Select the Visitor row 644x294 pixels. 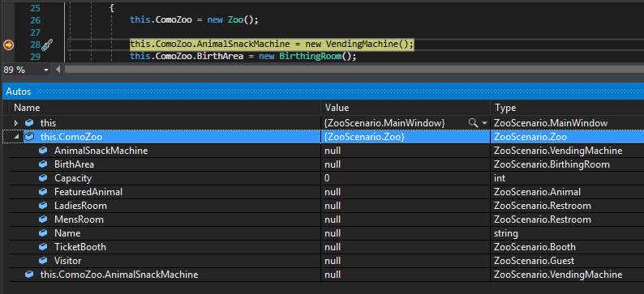point(327,261)
